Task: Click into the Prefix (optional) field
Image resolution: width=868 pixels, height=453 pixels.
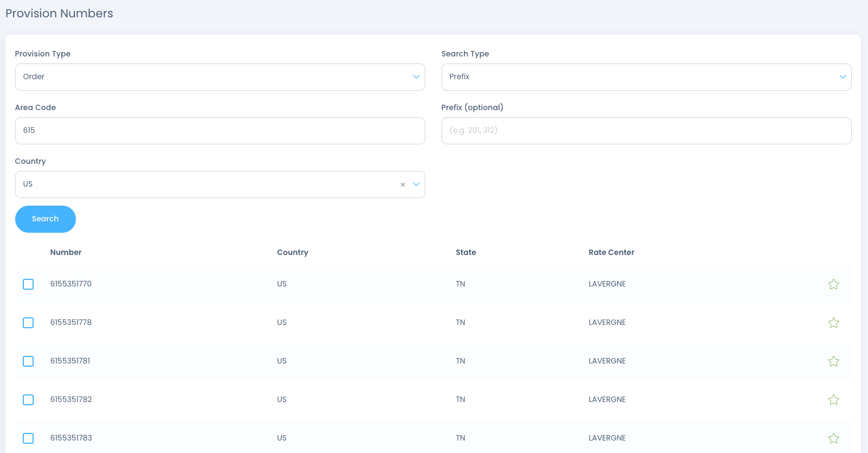Action: coord(646,131)
